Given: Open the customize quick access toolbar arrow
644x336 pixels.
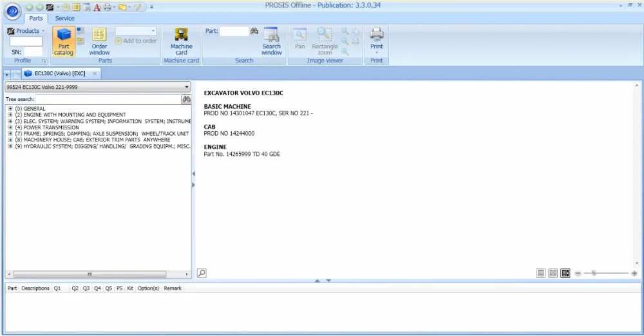Looking at the screenshot, I should pos(151,7).
